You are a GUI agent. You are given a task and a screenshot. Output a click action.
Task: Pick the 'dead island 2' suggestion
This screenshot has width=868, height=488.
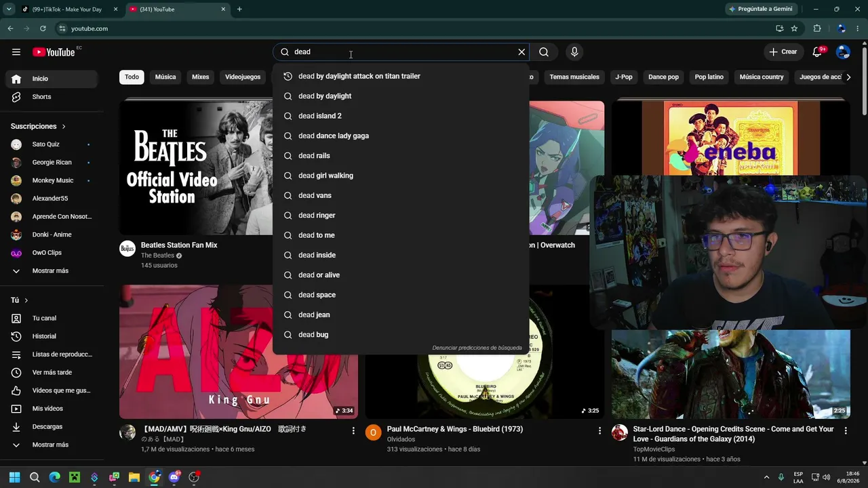[401, 116]
